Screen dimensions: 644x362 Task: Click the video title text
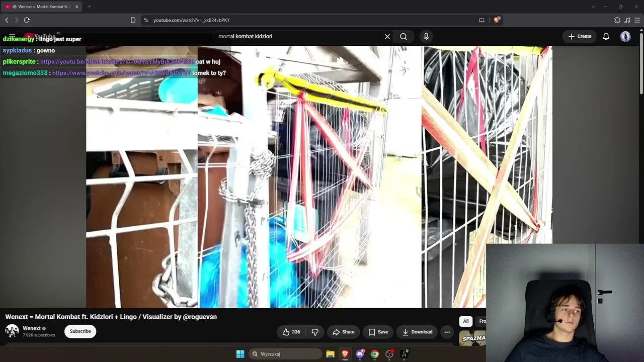coord(111,317)
